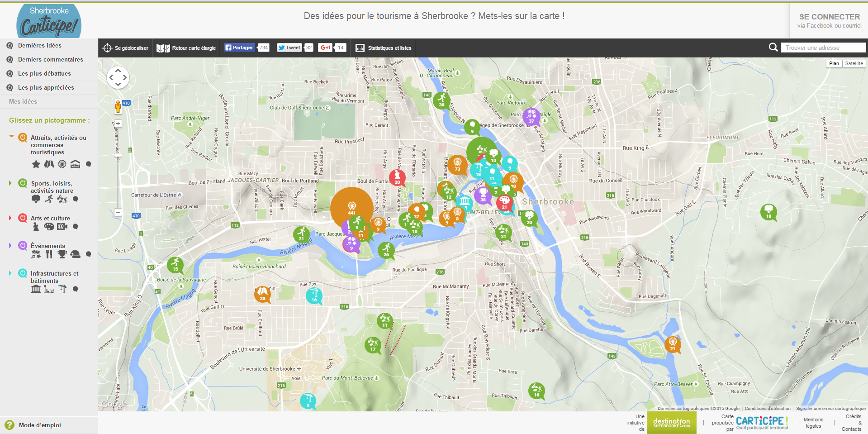Select the painter's palette pictogram

(49, 227)
